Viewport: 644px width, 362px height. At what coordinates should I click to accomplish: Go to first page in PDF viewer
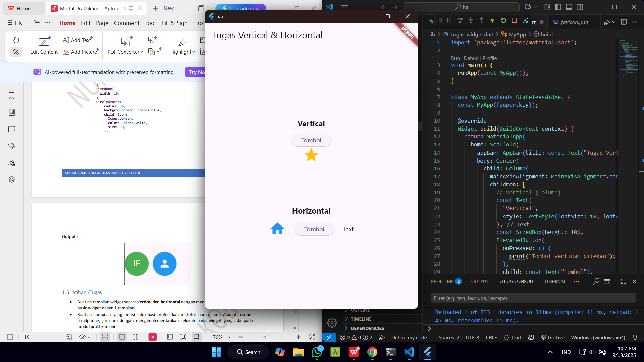coord(27,337)
